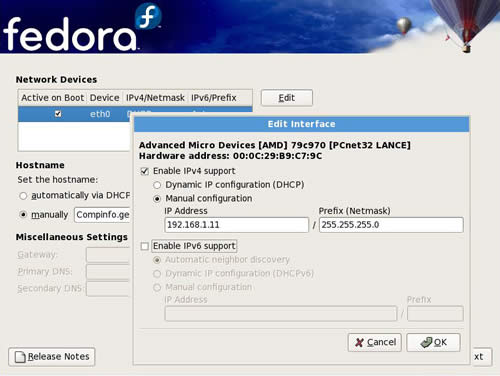Select Dynamic IP configuration (DHCP) radio
This screenshot has width=500, height=376.
[157, 185]
